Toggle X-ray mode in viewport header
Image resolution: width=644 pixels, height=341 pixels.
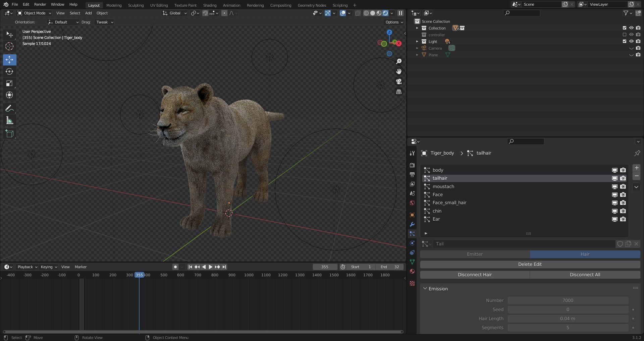click(358, 13)
